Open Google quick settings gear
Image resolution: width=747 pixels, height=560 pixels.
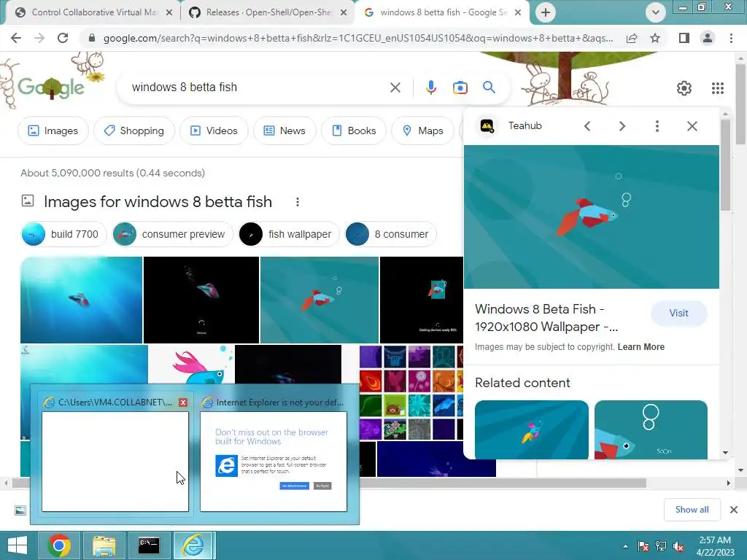coord(684,87)
